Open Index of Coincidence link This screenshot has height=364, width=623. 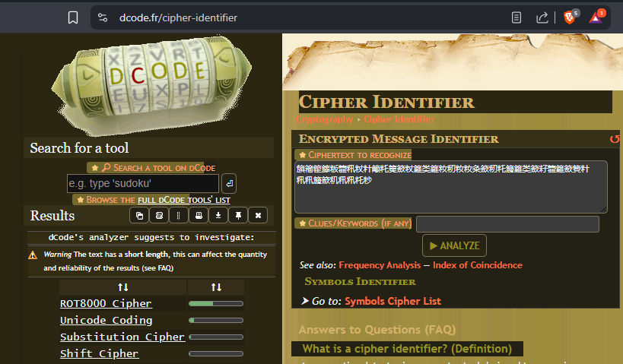click(x=477, y=265)
